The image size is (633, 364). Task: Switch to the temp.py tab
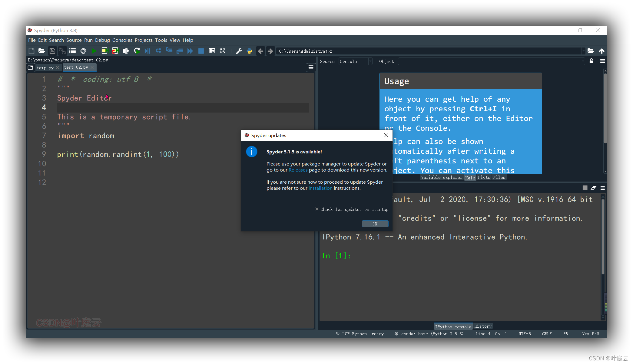pos(45,67)
